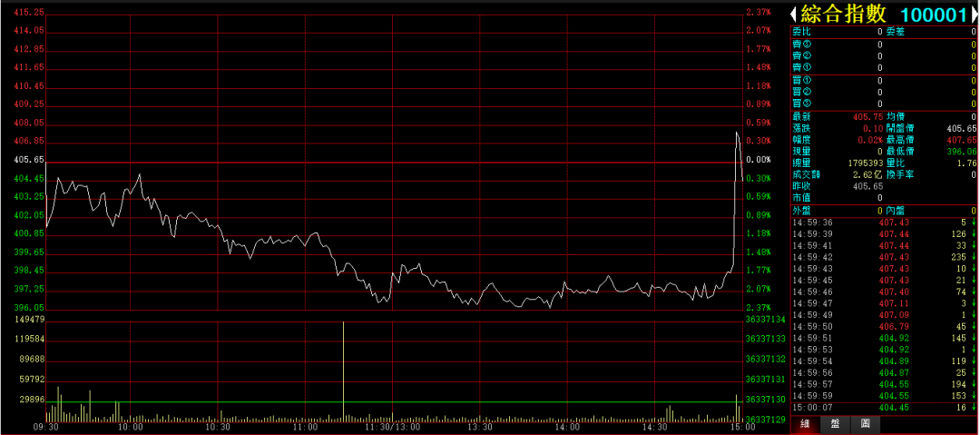Viewport: 980px width, 435px height.
Task: Select the 總量 value 1795393
Action: [865, 163]
